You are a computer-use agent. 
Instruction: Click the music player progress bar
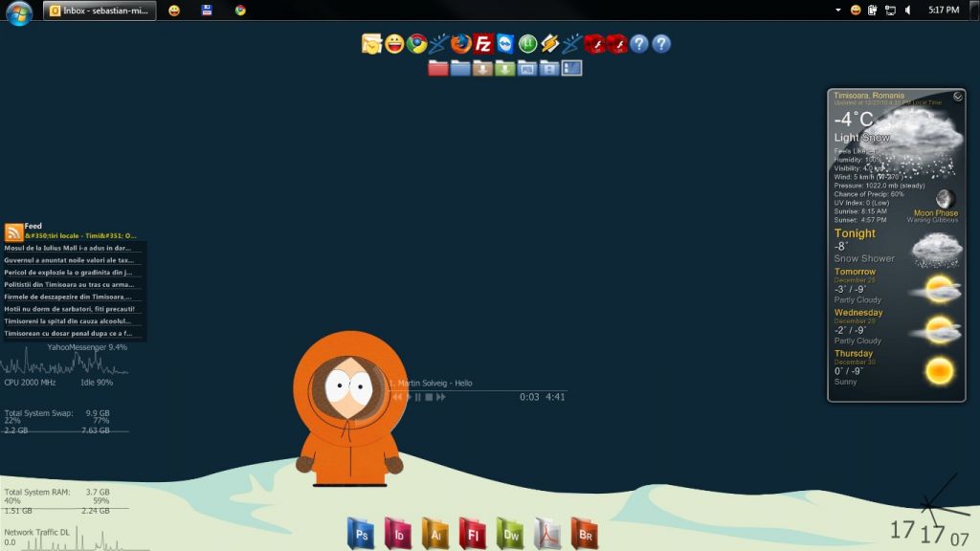[x=479, y=390]
